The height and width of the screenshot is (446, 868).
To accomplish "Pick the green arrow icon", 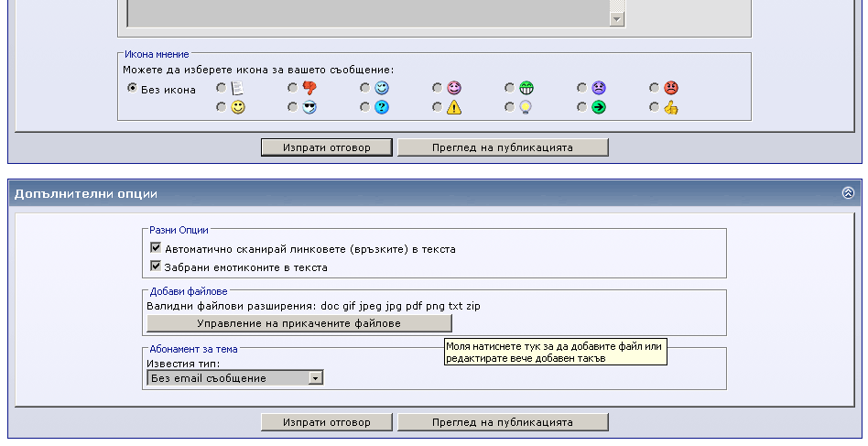I will [581, 107].
